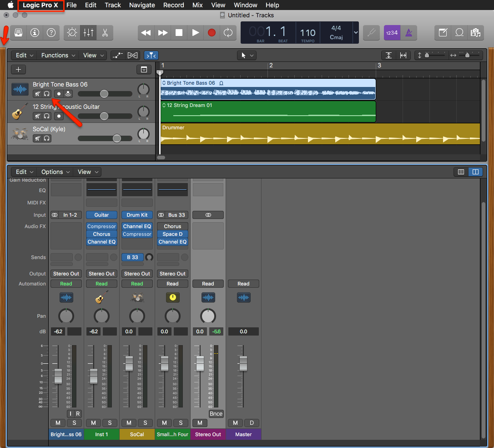
Task: Open the pointer tool selection dropdown
Action: pos(247,55)
